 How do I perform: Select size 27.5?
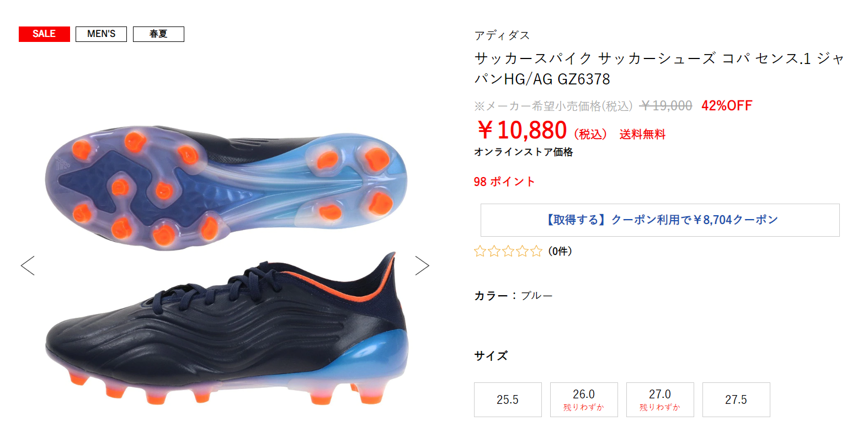tap(736, 399)
